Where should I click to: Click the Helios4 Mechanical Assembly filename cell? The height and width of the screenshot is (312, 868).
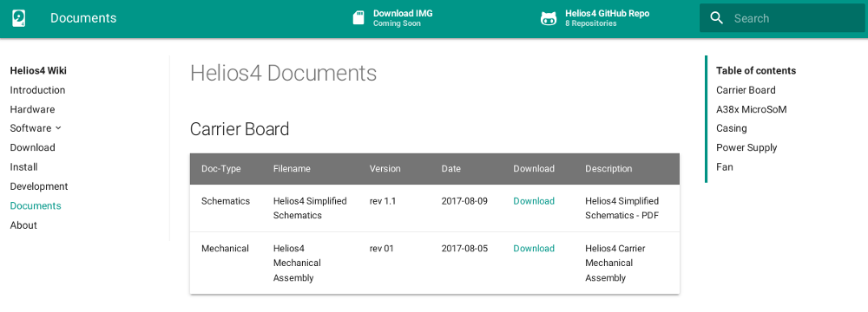pos(297,263)
